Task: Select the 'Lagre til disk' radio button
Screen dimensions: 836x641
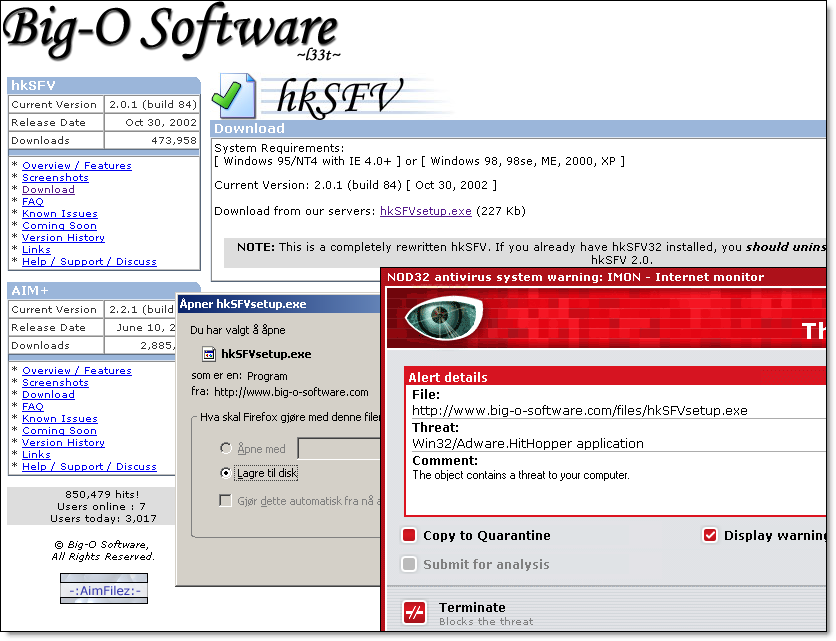Action: pos(226,473)
